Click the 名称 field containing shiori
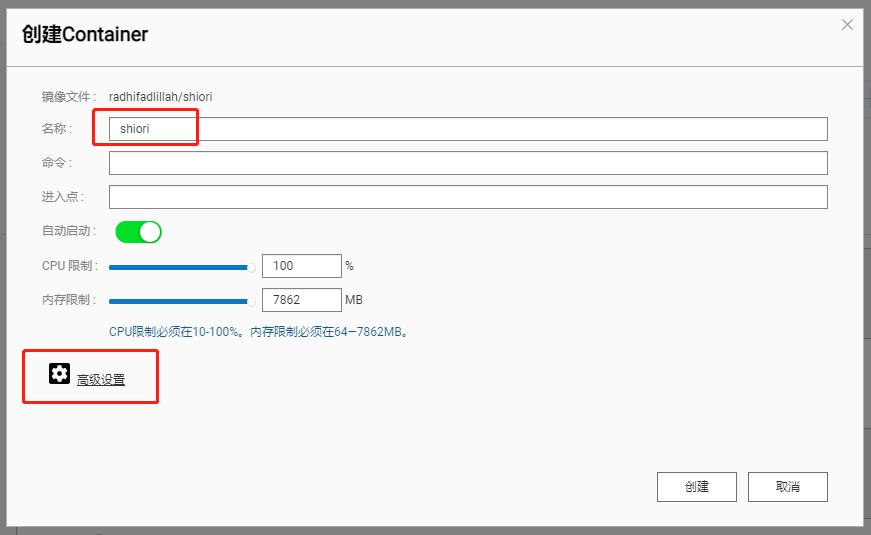This screenshot has width=871, height=535. 468,129
